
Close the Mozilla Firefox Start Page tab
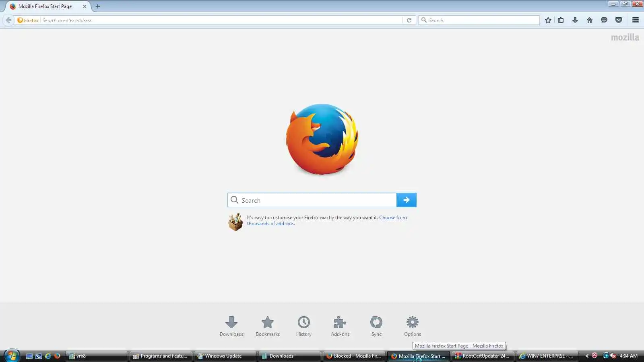pos(85,6)
